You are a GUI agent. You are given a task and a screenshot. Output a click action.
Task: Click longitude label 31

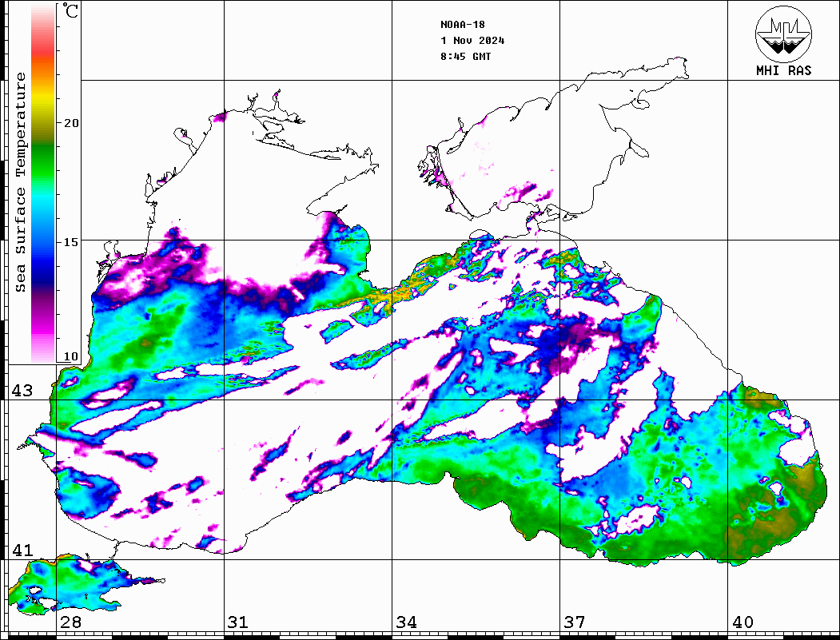point(238,622)
